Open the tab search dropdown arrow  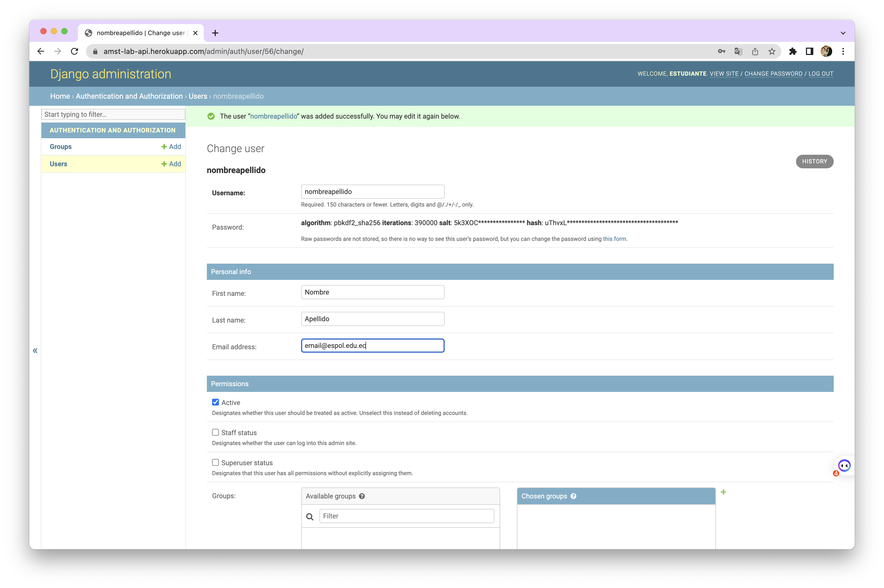843,33
